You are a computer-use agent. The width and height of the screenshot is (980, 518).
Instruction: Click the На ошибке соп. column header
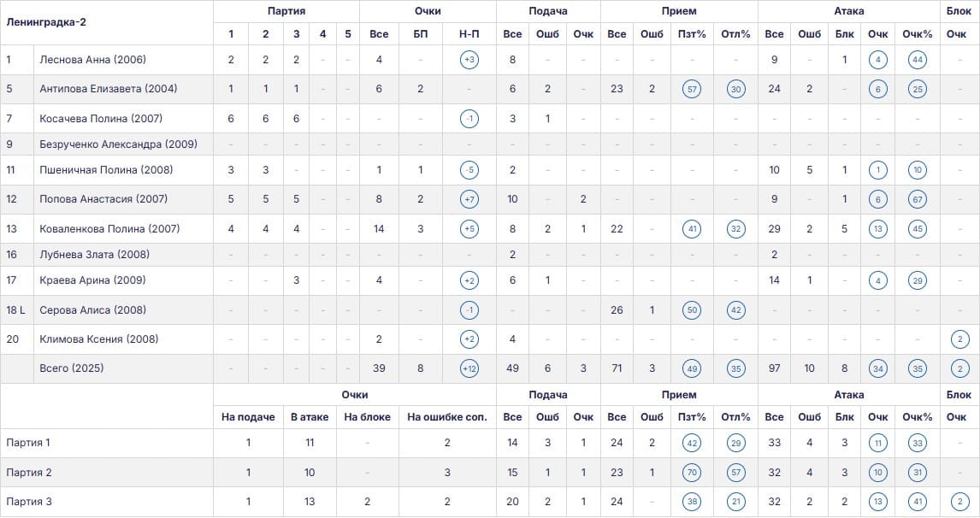[447, 417]
